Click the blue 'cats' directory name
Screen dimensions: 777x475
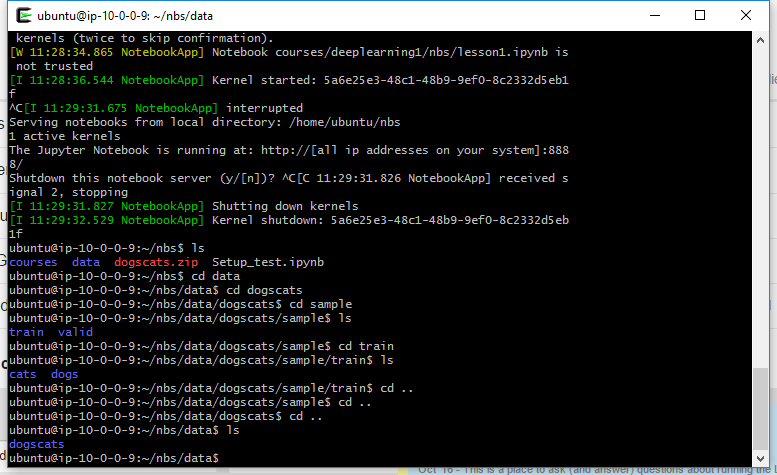coord(23,374)
